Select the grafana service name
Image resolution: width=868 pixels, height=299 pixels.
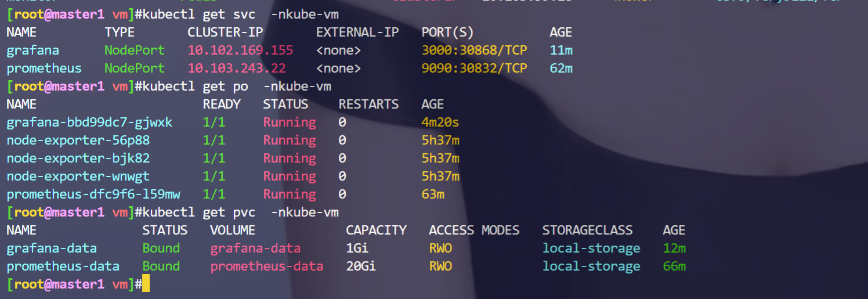click(32, 51)
